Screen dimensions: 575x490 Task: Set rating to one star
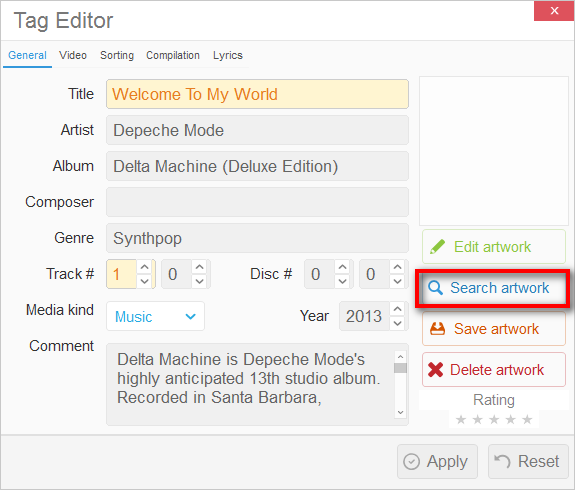[x=461, y=419]
